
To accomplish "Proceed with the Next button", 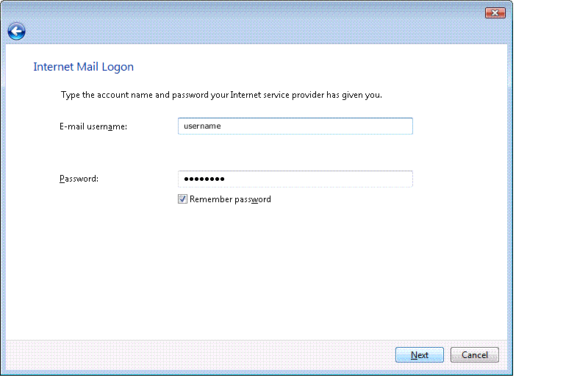I will click(x=420, y=355).
